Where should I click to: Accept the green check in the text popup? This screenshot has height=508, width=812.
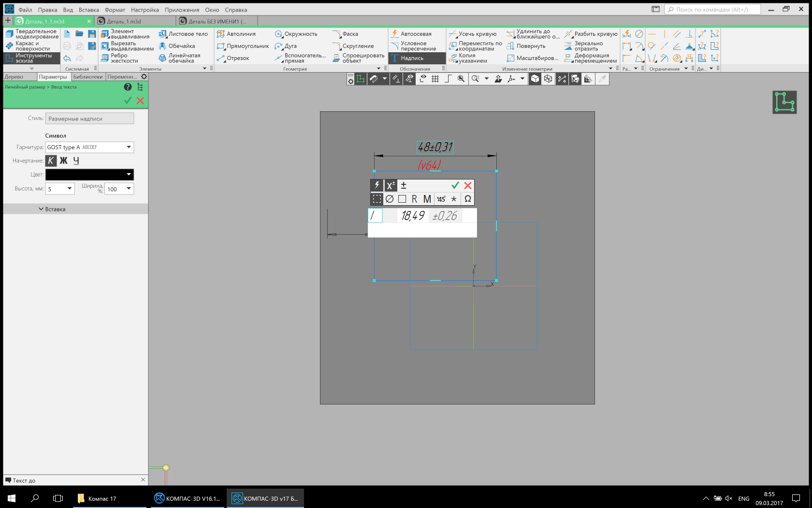coord(455,185)
